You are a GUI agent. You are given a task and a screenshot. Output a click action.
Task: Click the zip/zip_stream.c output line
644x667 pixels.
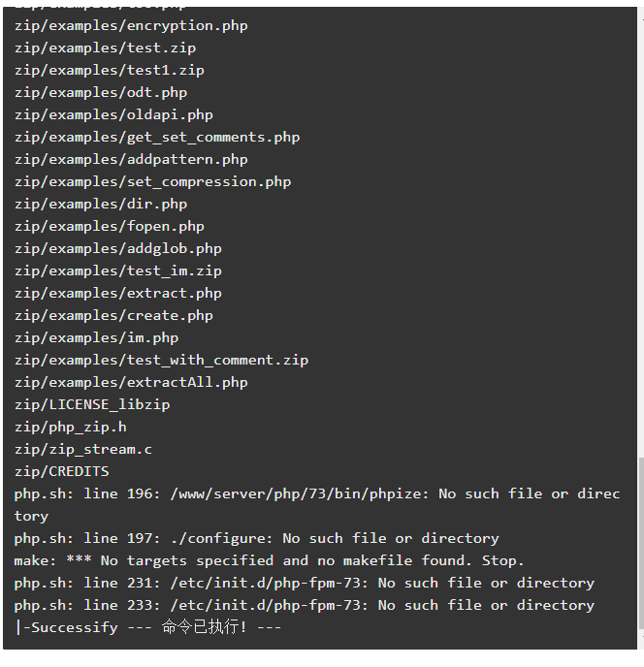[83, 450]
